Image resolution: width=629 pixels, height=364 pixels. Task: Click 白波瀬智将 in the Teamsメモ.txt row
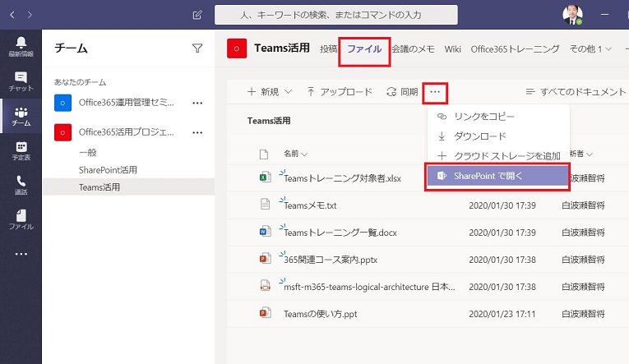(583, 205)
